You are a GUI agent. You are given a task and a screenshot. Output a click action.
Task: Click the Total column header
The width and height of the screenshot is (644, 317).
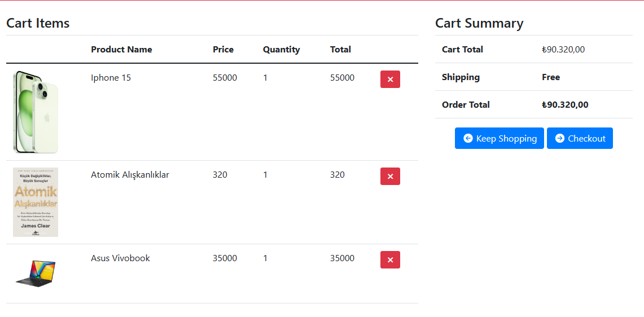(340, 50)
